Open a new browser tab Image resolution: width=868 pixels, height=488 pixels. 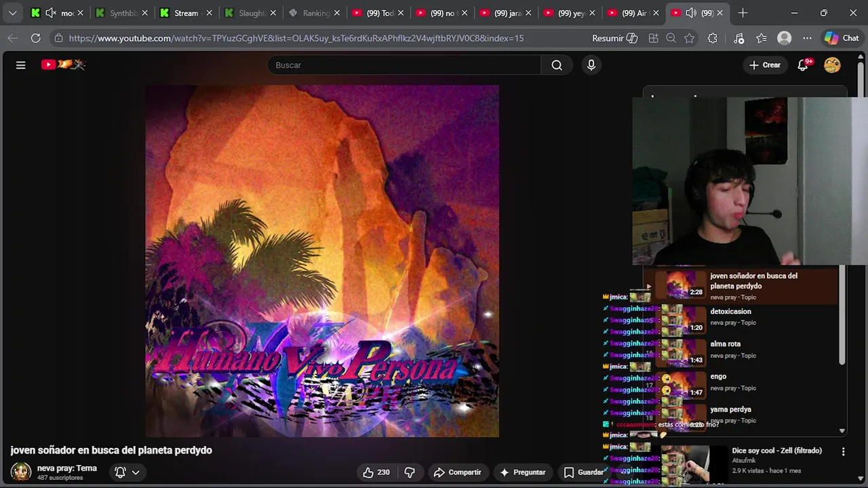point(743,13)
